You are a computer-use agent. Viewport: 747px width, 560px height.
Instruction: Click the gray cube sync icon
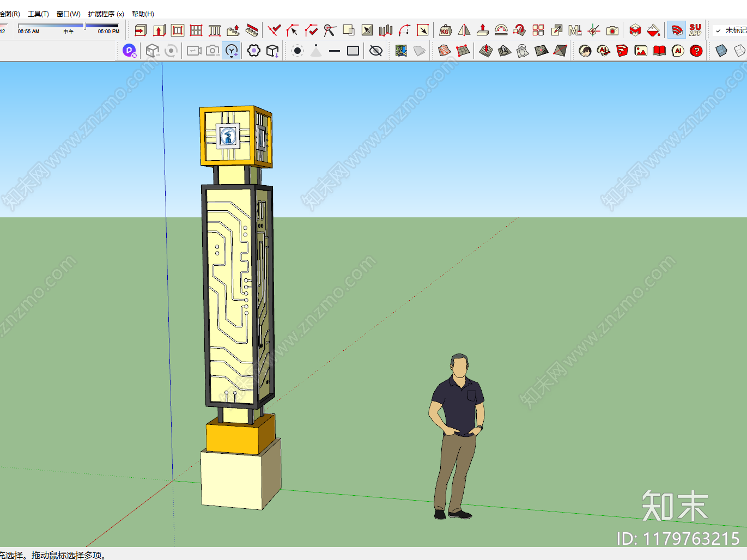tap(153, 51)
